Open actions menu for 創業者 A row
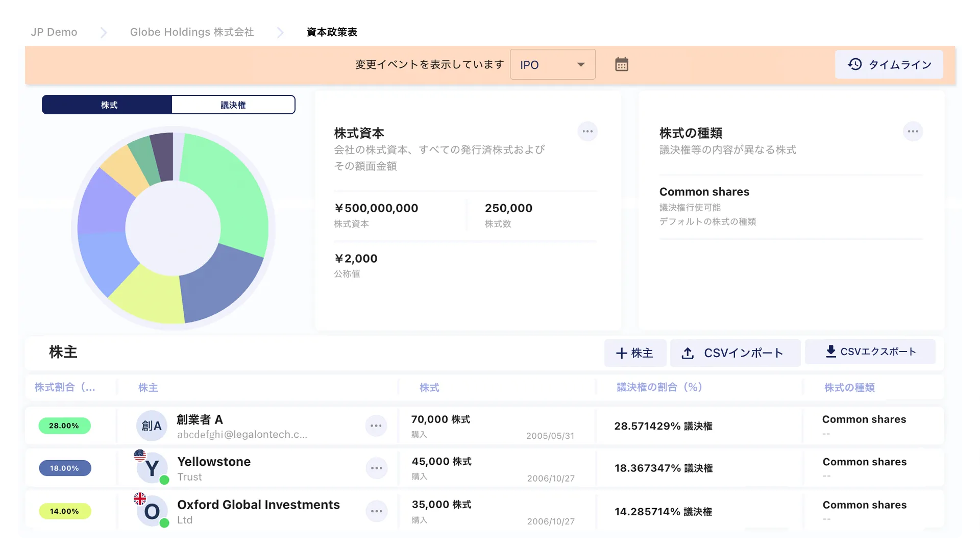 [377, 425]
